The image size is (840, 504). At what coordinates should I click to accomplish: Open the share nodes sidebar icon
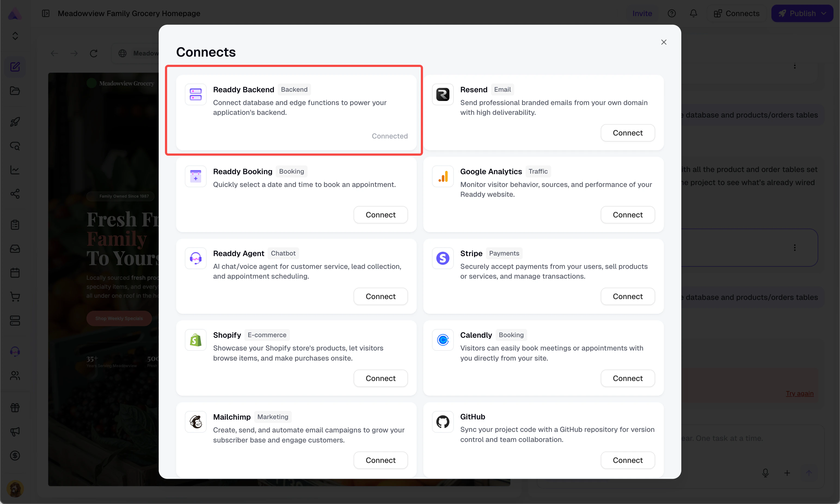15,194
